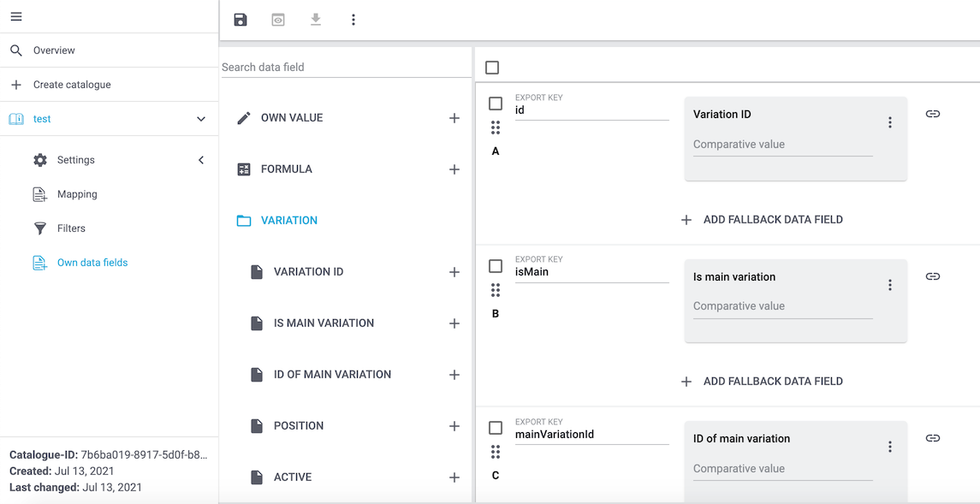Click the link icon for row B

(x=933, y=276)
